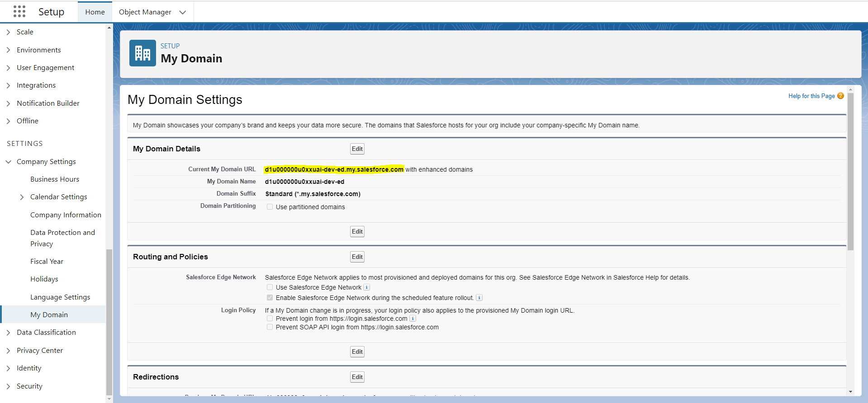Screen dimensions: 868x403
Task: Open the Object Manager dropdown arrow
Action: 183,12
